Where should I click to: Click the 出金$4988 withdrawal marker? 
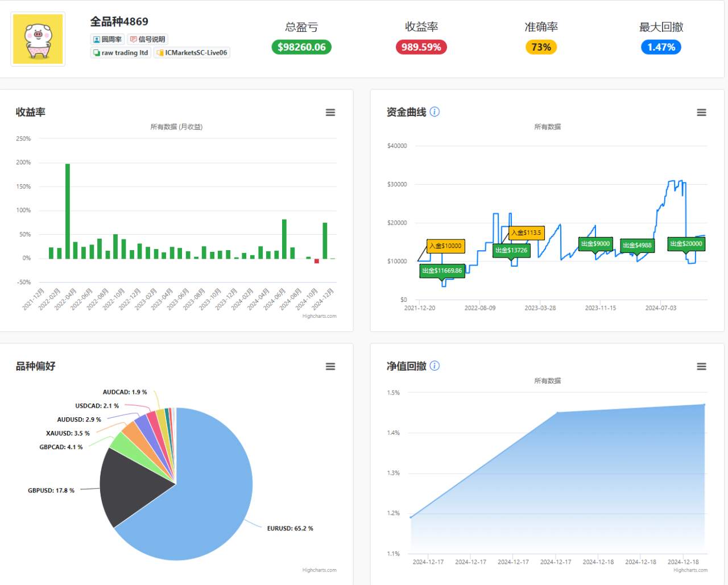pos(637,246)
